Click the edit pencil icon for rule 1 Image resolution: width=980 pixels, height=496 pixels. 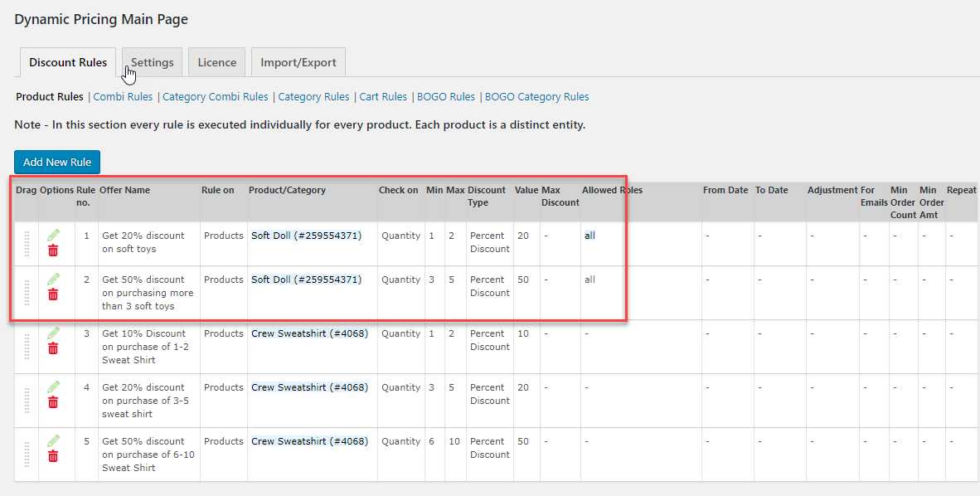[x=54, y=235]
